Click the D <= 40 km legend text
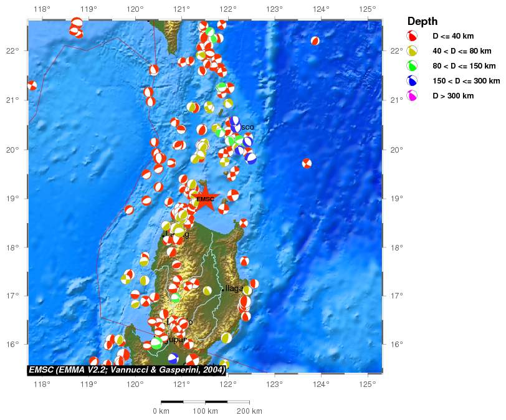 [453, 36]
